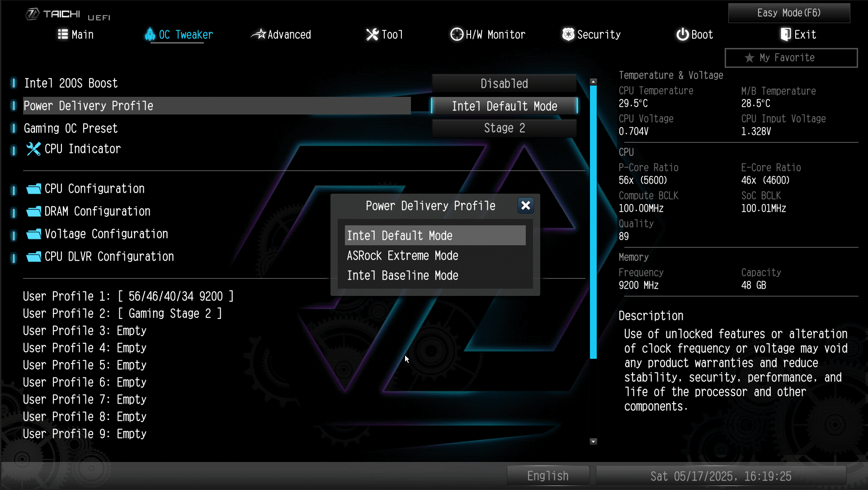This screenshot has width=868, height=490.
Task: Click the CPU DLVR Configuration folder icon
Action: click(34, 257)
